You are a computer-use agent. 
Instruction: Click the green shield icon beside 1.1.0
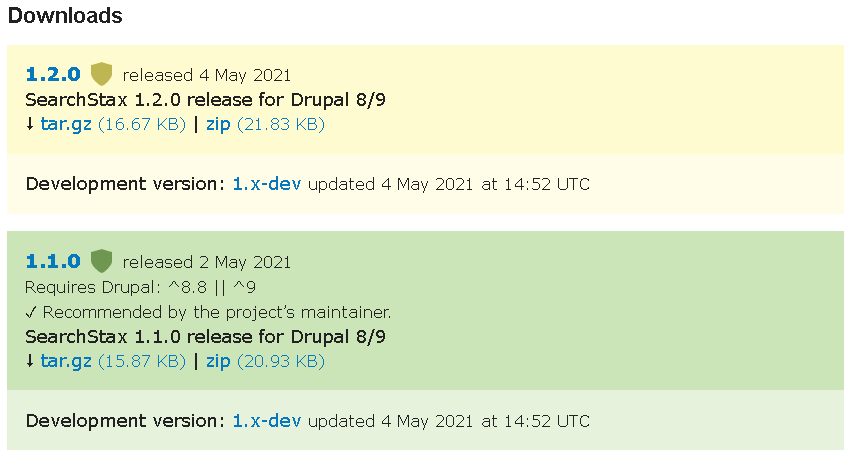click(x=101, y=261)
